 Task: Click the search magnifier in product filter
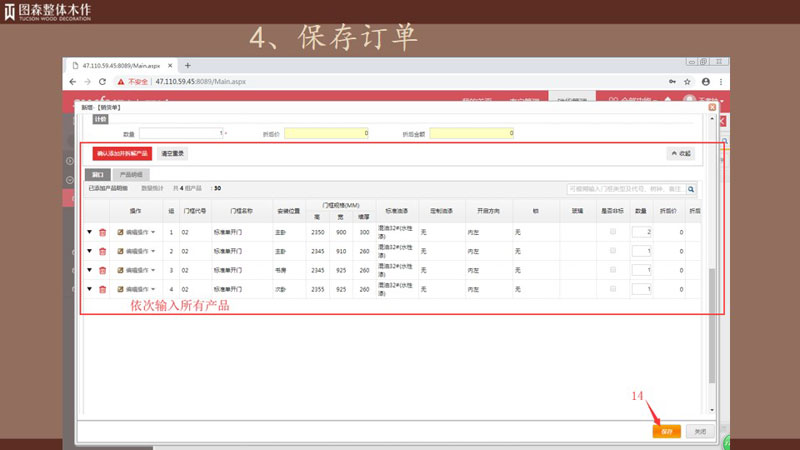(690, 187)
